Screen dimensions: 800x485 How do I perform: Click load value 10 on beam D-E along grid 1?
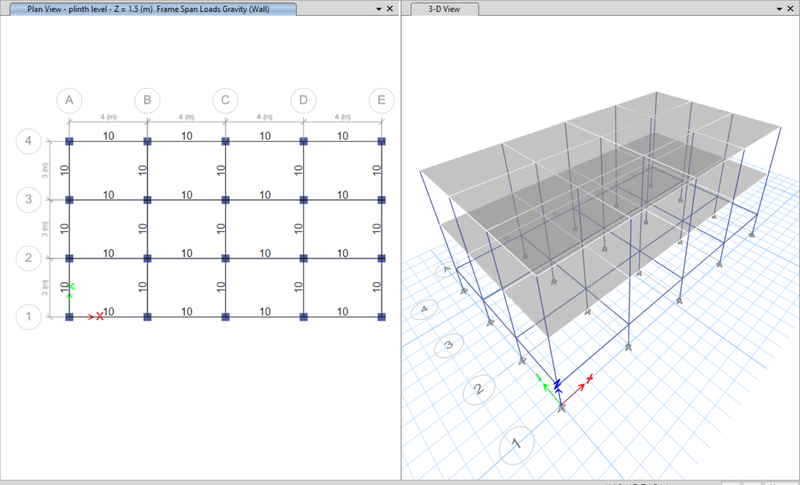[x=342, y=311]
